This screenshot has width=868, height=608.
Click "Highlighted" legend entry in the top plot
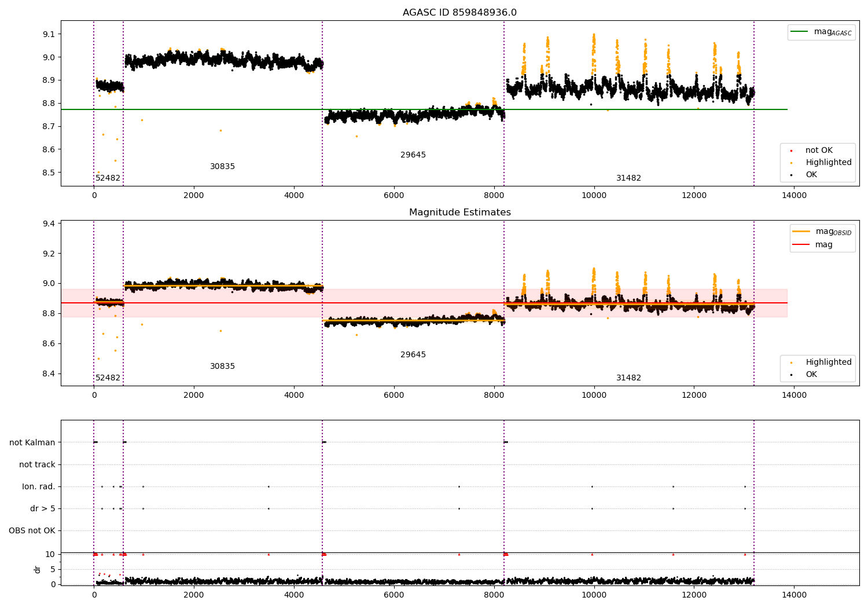[x=821, y=162]
